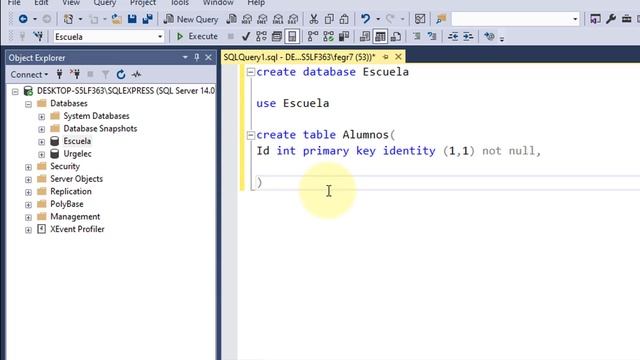Click the Copy icon in the toolbar
640x360 pixels.
[329, 19]
